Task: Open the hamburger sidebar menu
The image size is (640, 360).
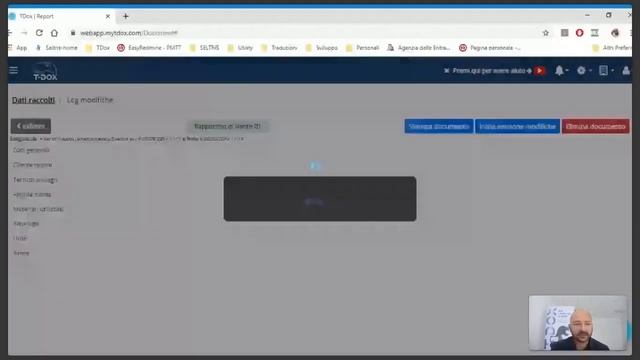Action: click(x=13, y=70)
